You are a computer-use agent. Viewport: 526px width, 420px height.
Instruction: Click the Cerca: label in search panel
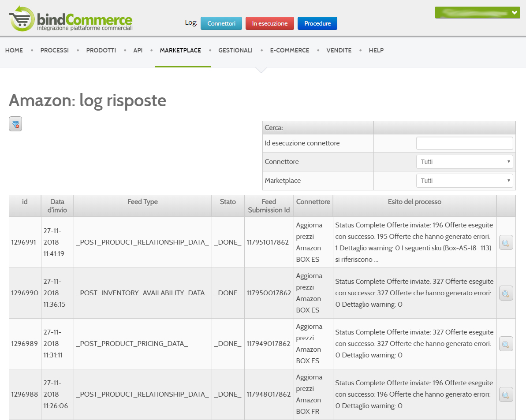(274, 128)
